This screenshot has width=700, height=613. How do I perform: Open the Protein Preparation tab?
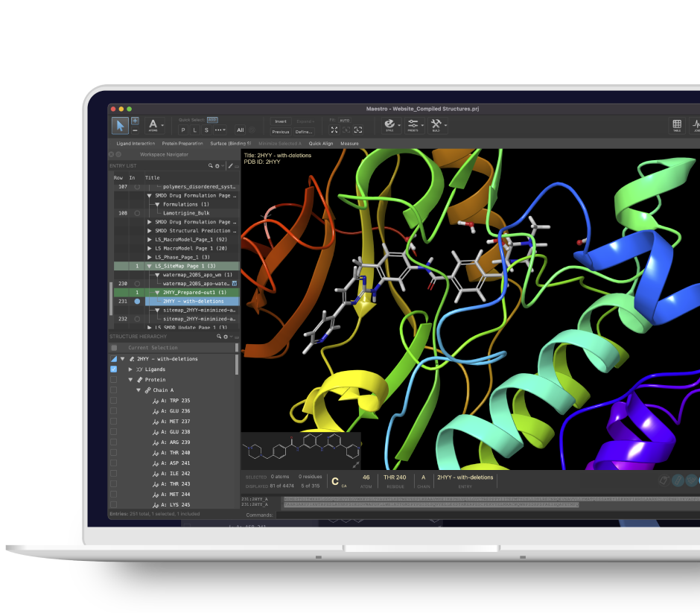(x=182, y=143)
